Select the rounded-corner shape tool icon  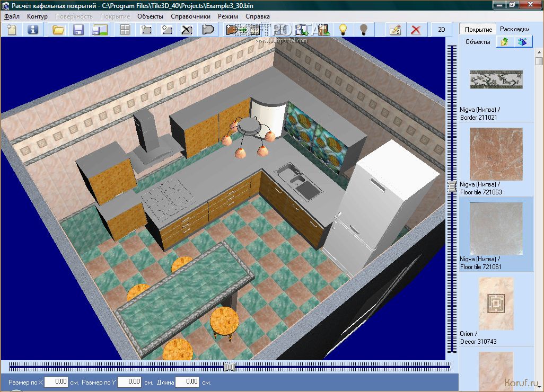pos(207,30)
